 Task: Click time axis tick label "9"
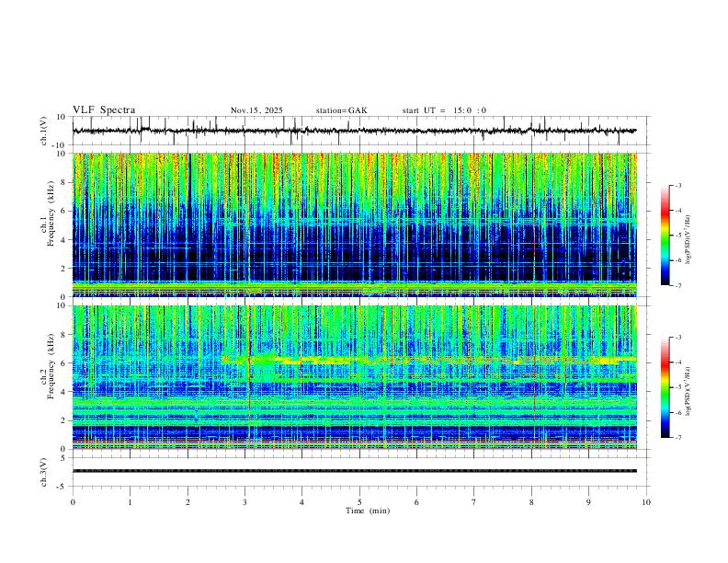588,502
